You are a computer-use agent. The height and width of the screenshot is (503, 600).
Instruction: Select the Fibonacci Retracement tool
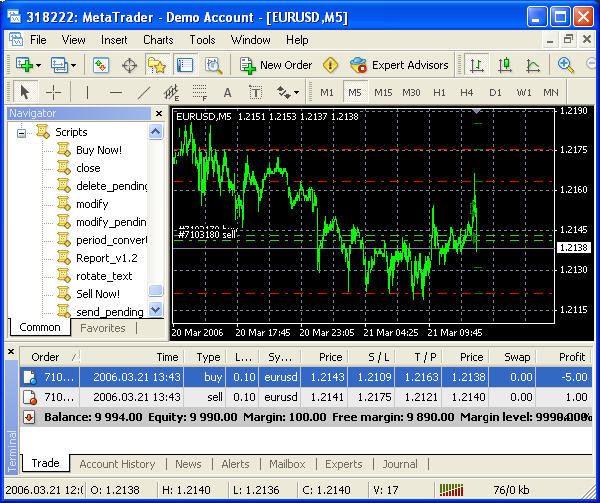(x=199, y=92)
